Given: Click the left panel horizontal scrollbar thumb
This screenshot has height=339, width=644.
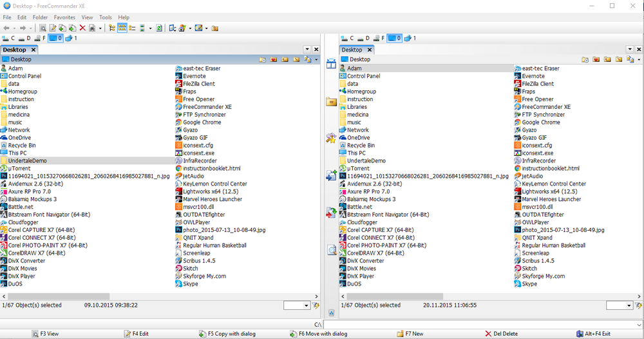Looking at the screenshot, I should [x=59, y=296].
